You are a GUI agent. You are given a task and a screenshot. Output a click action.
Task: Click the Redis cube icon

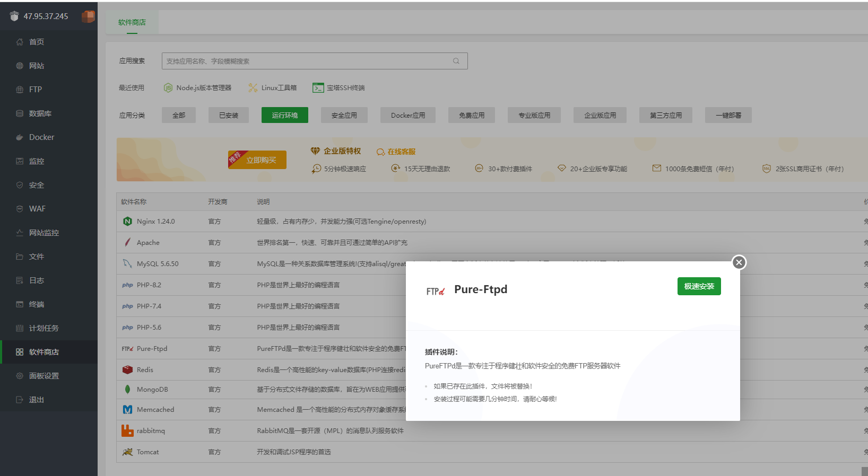(x=127, y=369)
